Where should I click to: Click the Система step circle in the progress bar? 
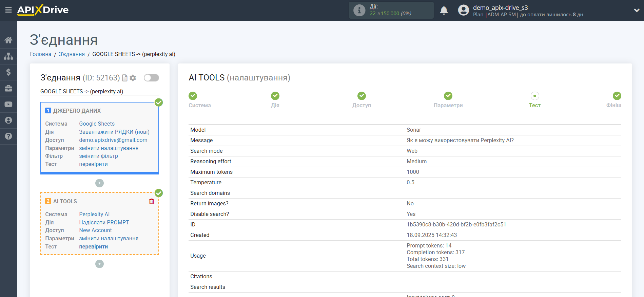coord(193,96)
